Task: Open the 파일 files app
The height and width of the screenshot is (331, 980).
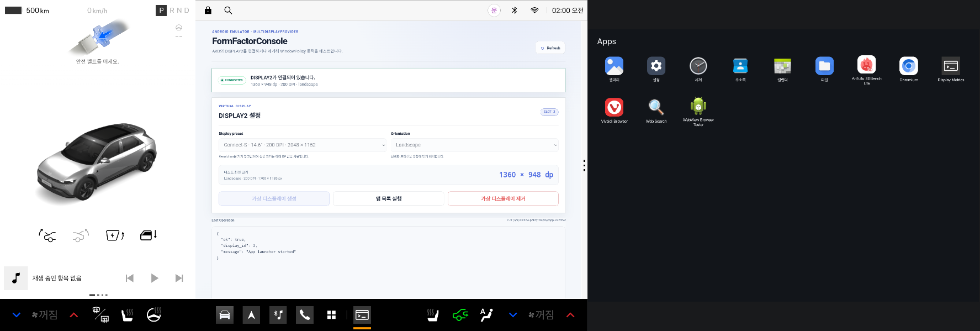Action: pos(824,66)
